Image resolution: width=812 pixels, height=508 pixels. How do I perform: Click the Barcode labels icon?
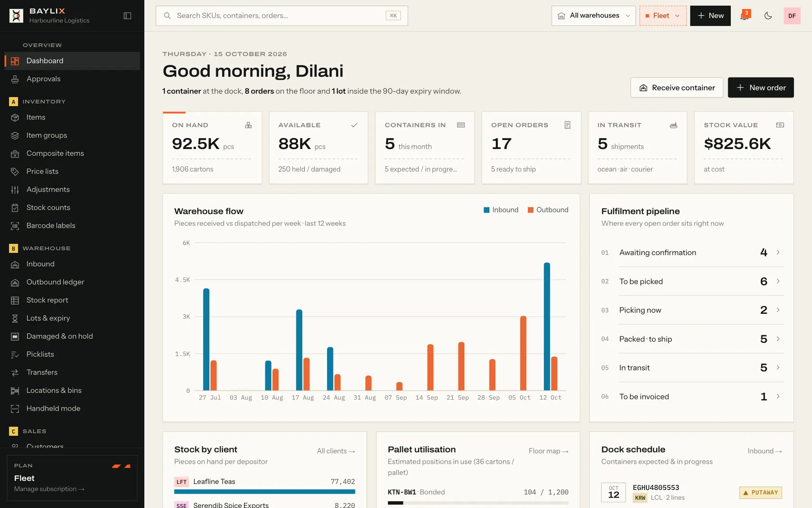point(15,226)
